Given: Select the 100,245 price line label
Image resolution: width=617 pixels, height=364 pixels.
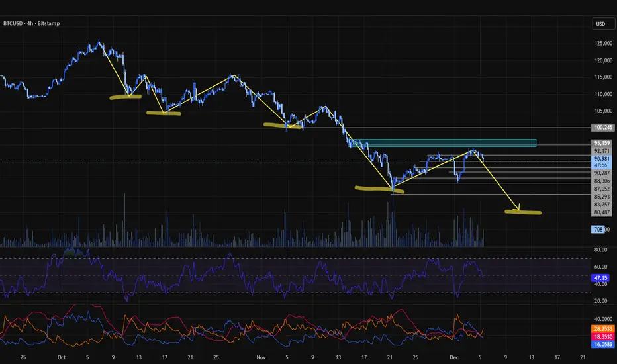Looking at the screenshot, I should (x=603, y=128).
